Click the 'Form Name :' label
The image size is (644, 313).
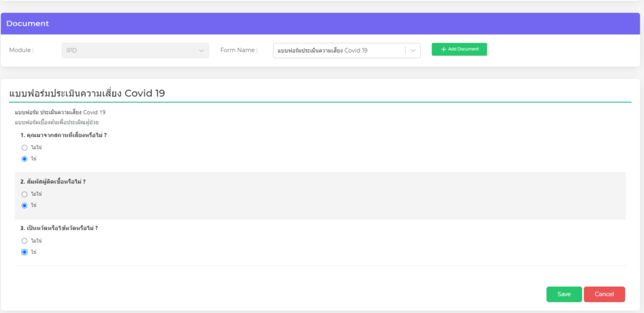click(239, 50)
